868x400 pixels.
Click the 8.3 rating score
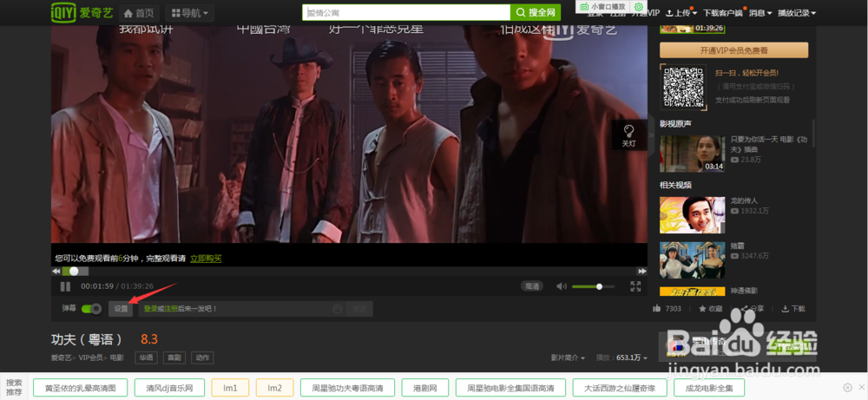[149, 339]
